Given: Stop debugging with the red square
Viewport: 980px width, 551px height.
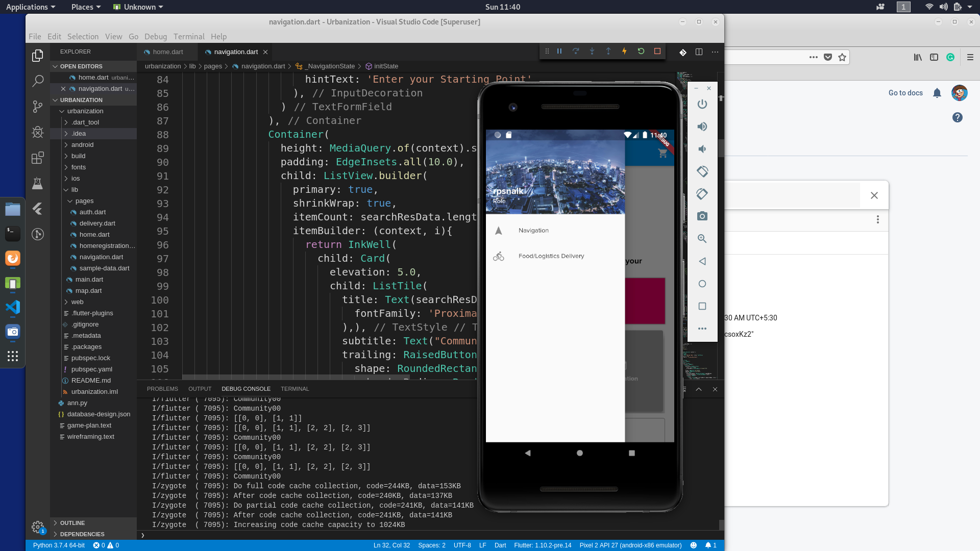Looking at the screenshot, I should 657,51.
